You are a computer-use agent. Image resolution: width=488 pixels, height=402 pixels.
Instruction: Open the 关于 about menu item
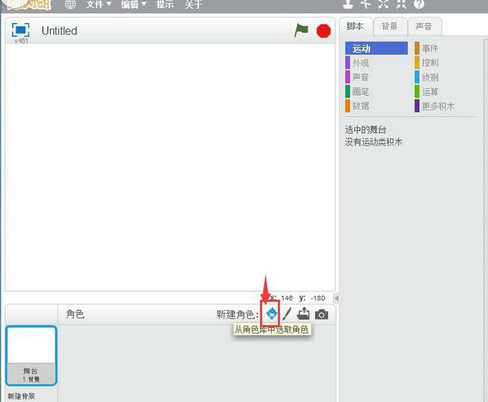tap(193, 4)
